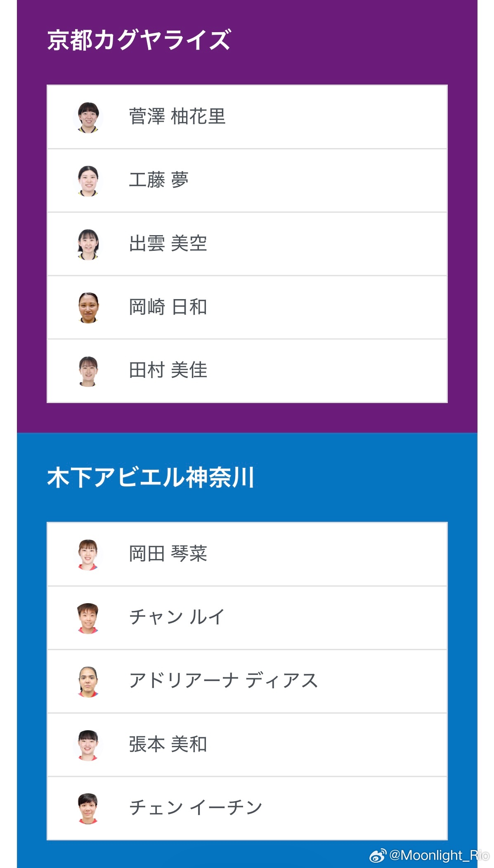Viewport: 494px width, 868px height.
Task: Open 工藤 夢 player name link
Action: [159, 180]
